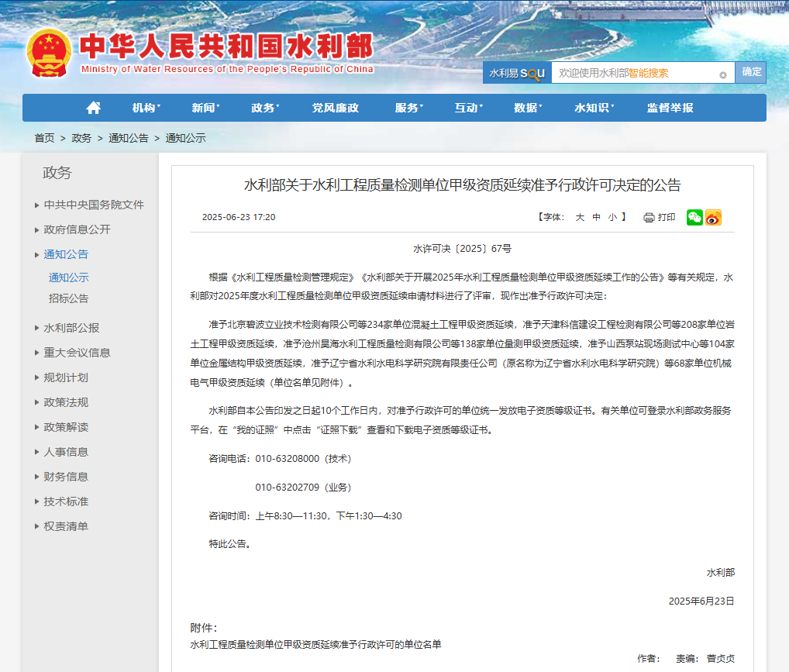Click 通知公告 in breadcrumb
Viewport: 789px width, 672px height.
(129, 138)
